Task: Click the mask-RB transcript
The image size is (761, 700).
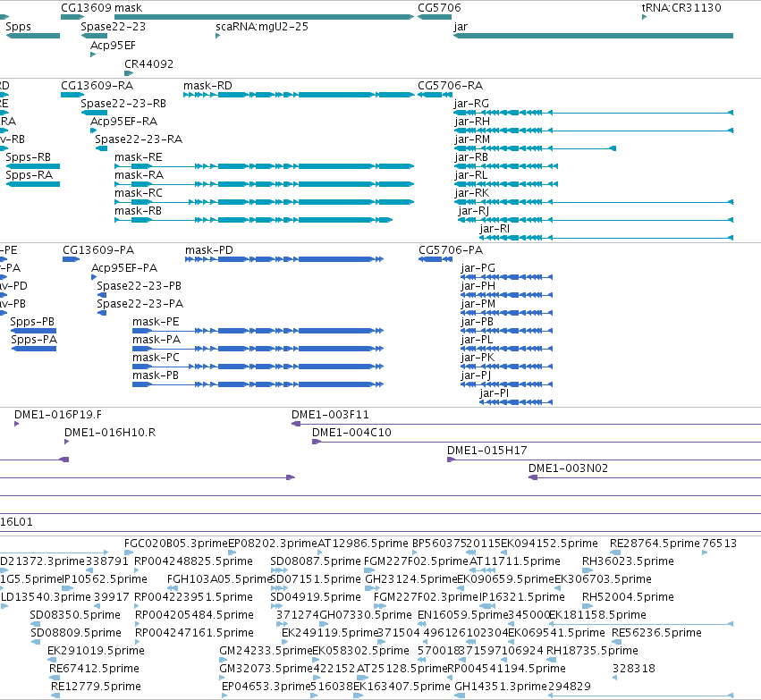Action: click(253, 220)
